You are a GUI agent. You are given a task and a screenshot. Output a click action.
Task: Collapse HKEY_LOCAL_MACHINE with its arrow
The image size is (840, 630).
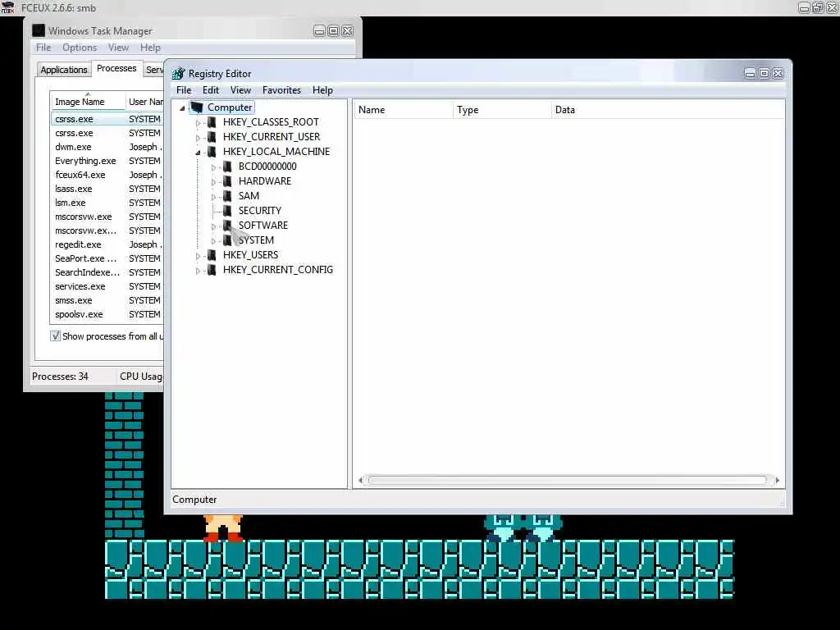coord(198,153)
